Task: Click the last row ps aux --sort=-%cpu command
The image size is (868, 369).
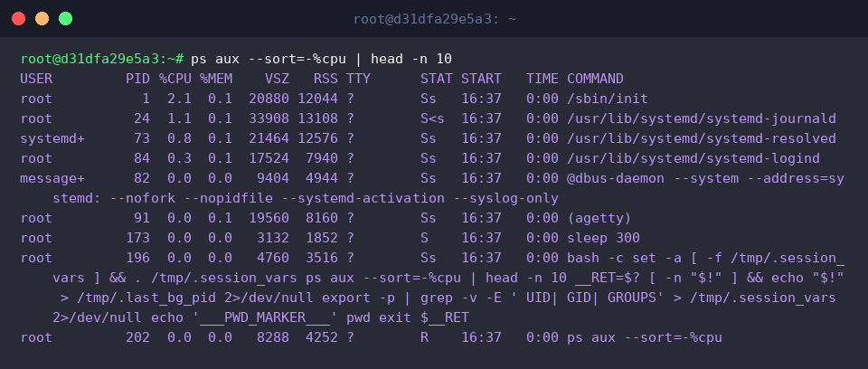Action: pyautogui.click(x=645, y=338)
